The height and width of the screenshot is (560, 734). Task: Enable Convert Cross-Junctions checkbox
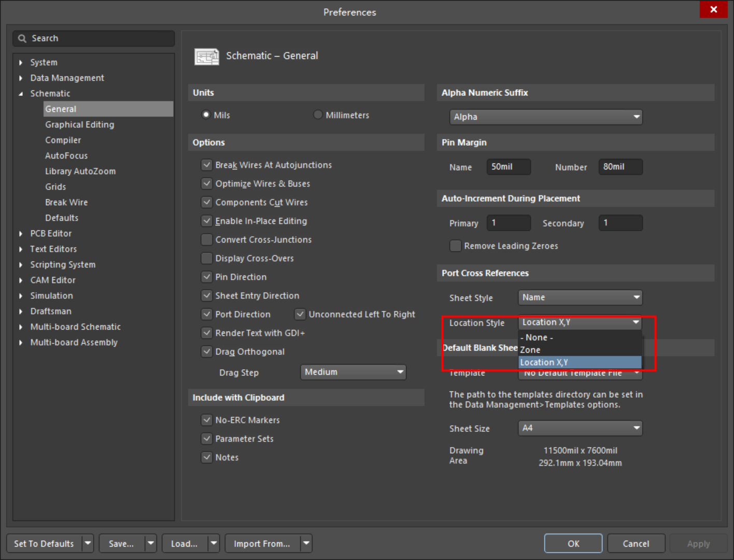(x=207, y=240)
